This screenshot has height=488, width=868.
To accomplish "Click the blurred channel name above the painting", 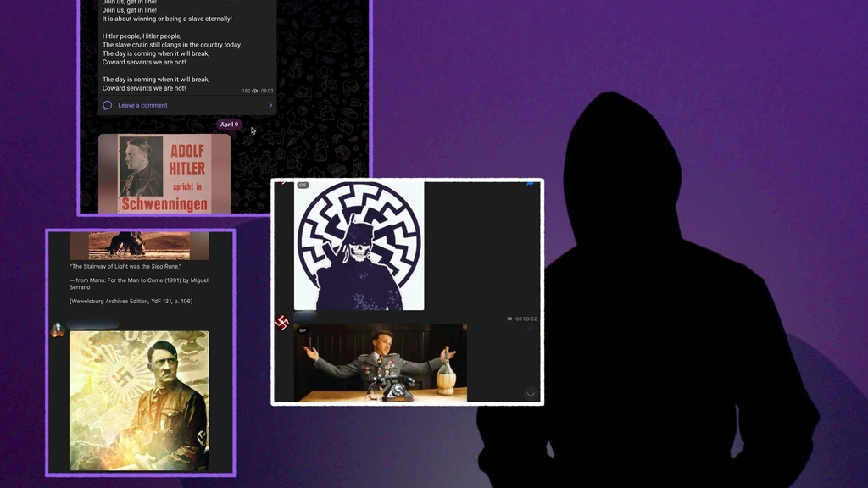I will point(93,324).
